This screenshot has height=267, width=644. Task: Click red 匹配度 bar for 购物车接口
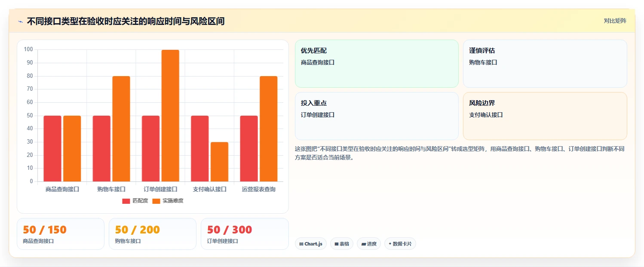[x=101, y=148]
